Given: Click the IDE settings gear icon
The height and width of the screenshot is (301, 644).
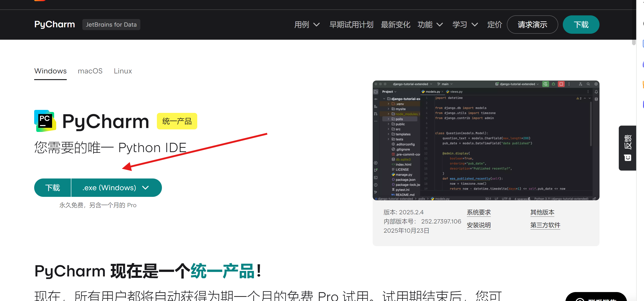Looking at the screenshot, I should point(596,84).
